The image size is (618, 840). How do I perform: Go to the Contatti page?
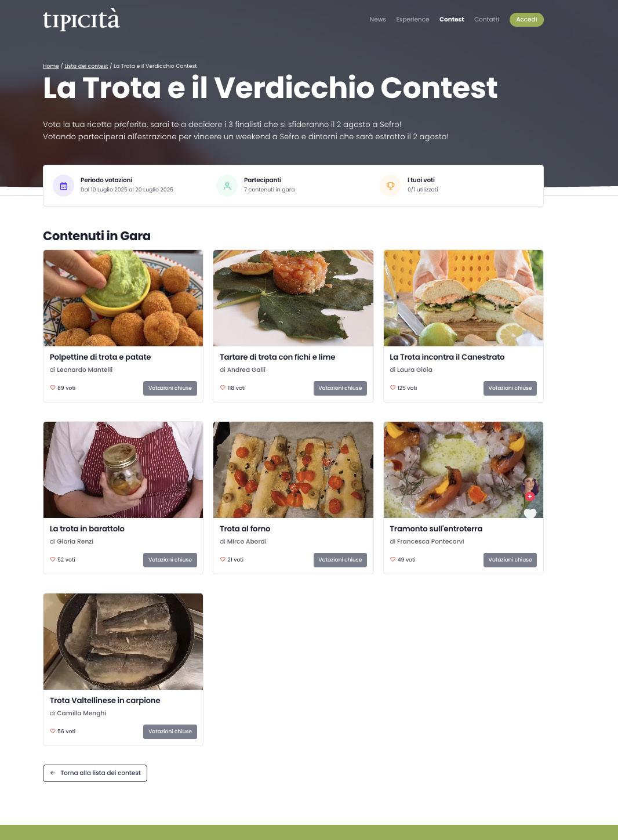point(486,19)
